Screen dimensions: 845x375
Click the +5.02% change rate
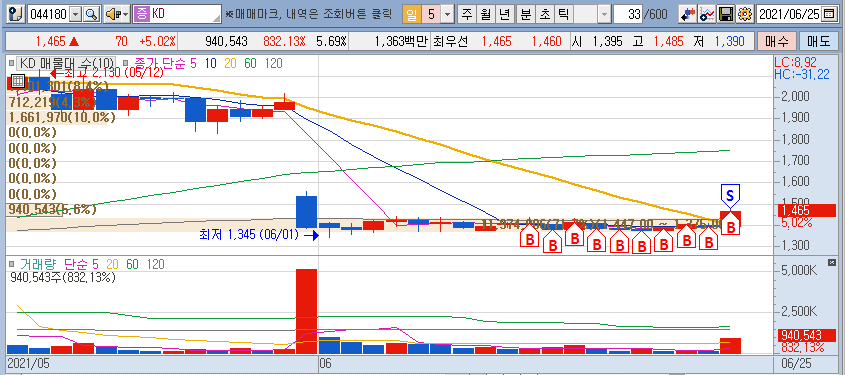click(157, 41)
